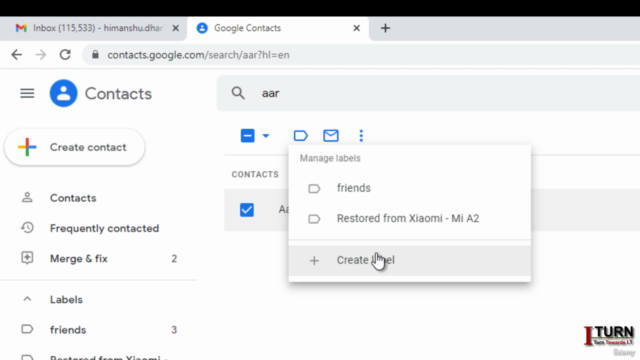Click the colorful plus icon in Create contact
This screenshot has height=360, width=640.
coord(27,147)
